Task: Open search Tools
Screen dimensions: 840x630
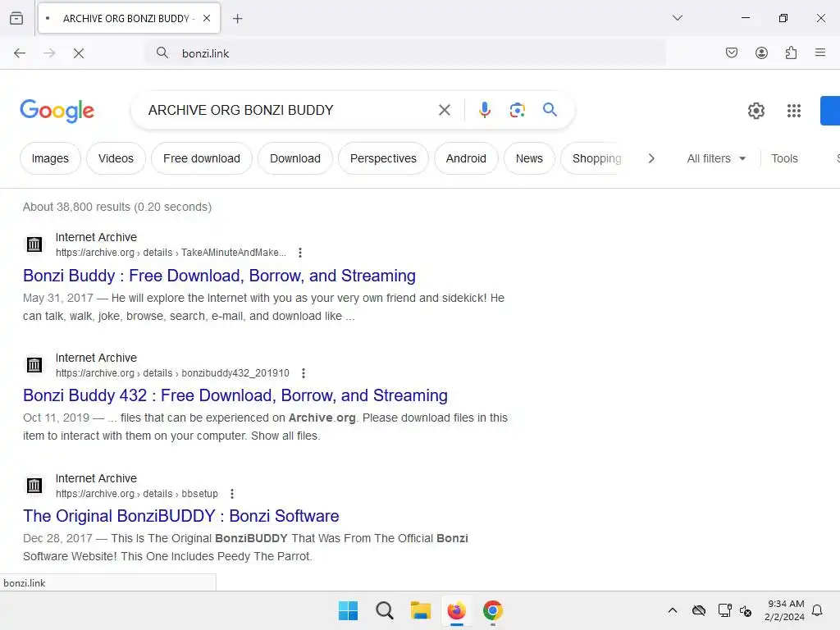Action: (x=784, y=158)
